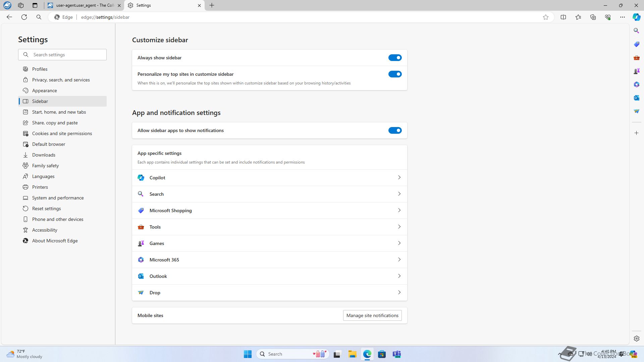The height and width of the screenshot is (362, 644).
Task: Open Microsoft Store from taskbar
Action: click(x=382, y=354)
